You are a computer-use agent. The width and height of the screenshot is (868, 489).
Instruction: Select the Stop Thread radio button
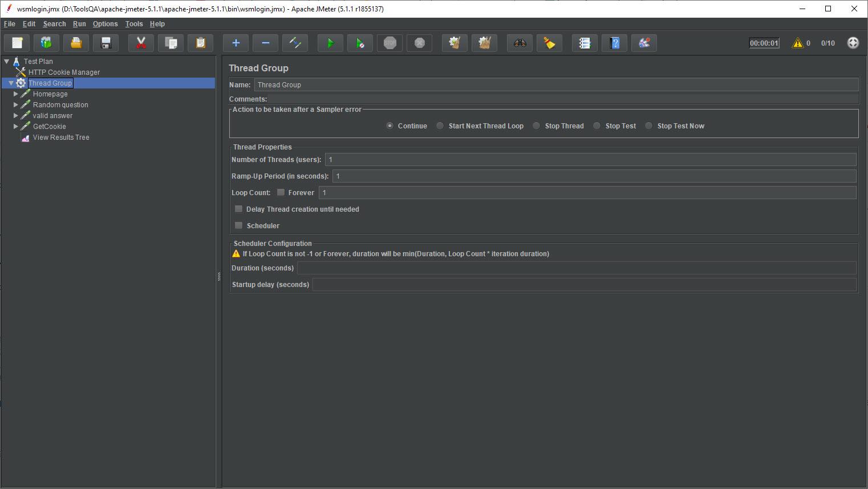click(537, 126)
